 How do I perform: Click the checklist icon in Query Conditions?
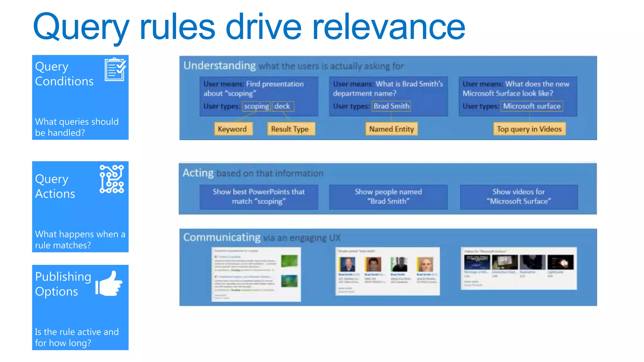[x=115, y=69]
